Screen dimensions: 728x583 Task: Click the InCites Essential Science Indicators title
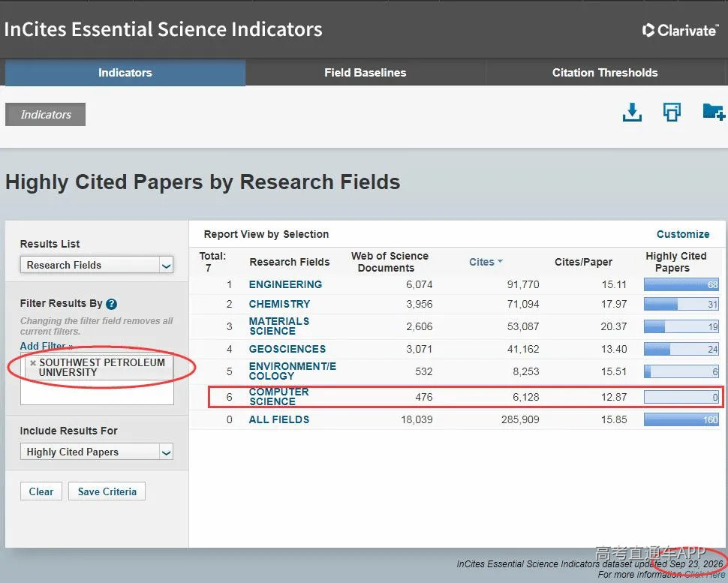click(163, 29)
